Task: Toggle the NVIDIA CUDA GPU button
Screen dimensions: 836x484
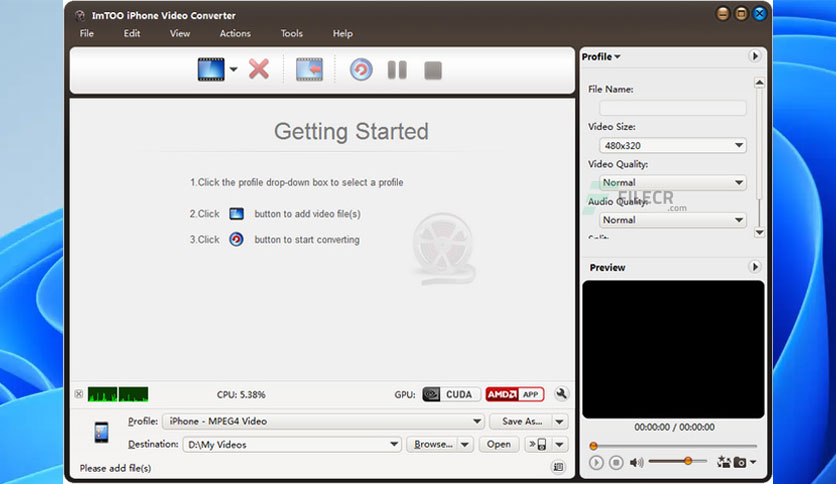Action: click(451, 394)
